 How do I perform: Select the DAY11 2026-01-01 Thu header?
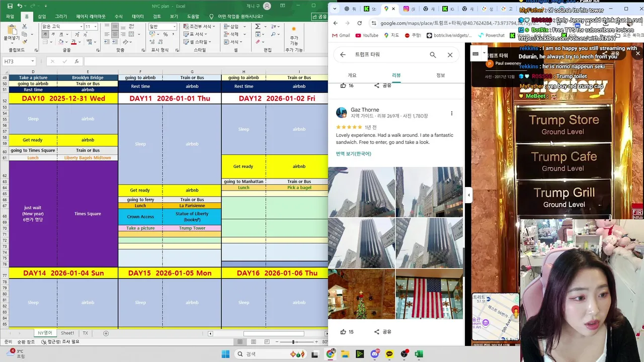pyautogui.click(x=170, y=99)
